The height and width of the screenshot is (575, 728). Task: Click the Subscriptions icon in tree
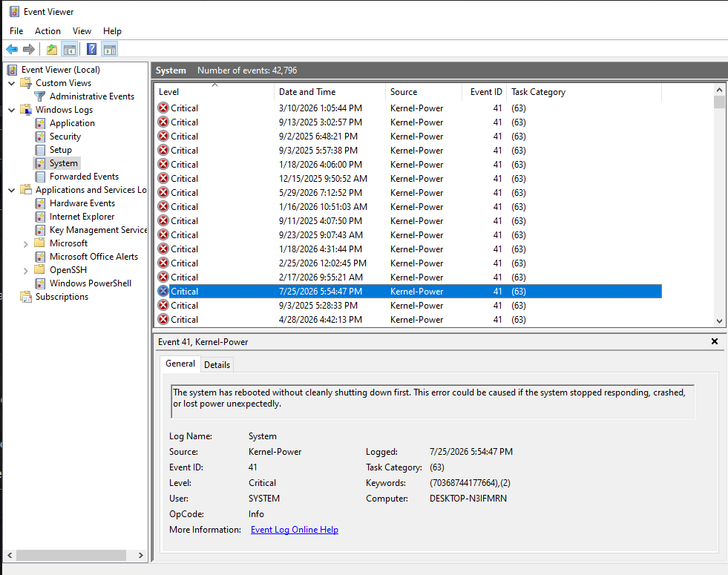pyautogui.click(x=26, y=297)
